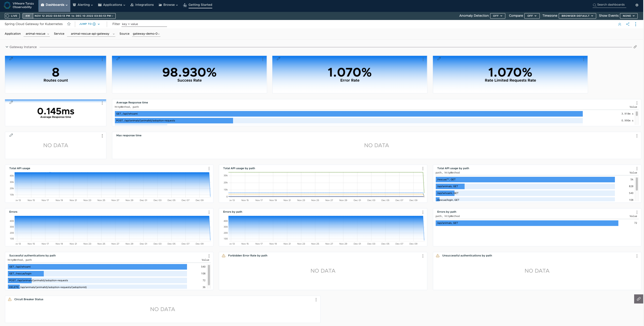
Task: Open Error Rate chart options menu
Action: click(423, 59)
